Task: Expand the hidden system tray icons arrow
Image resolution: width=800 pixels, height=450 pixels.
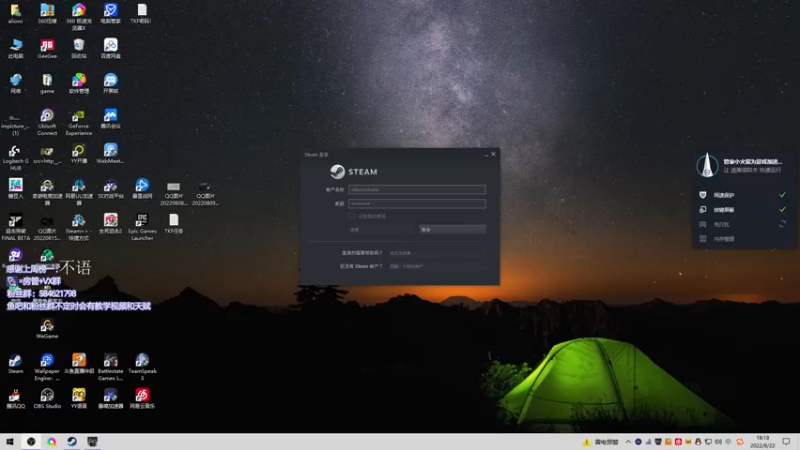Action: tap(628, 442)
